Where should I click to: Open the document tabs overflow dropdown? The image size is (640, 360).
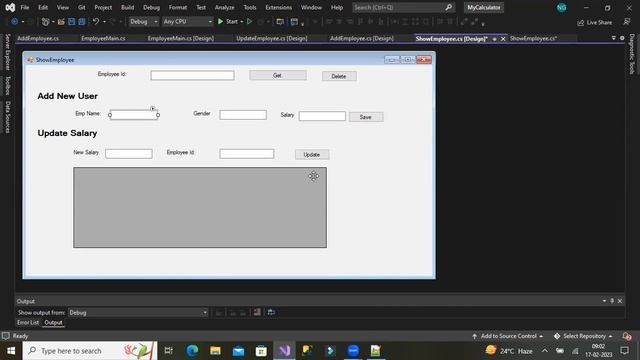(613, 38)
